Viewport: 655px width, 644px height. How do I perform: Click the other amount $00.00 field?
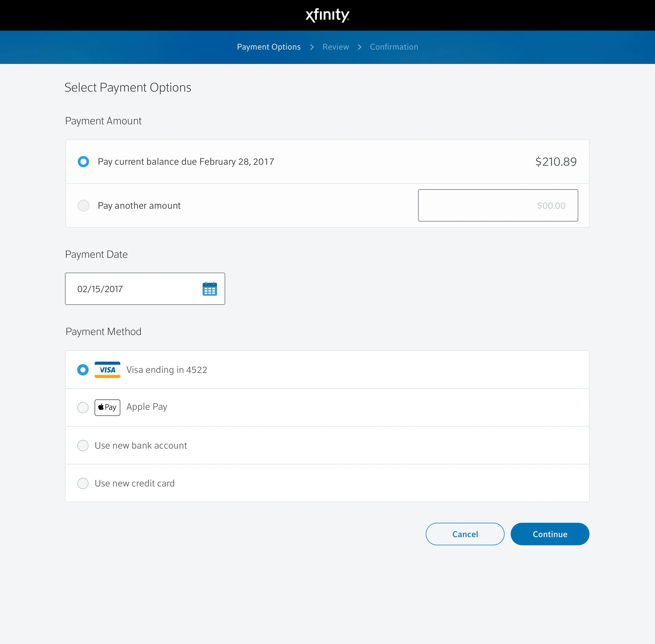click(498, 205)
